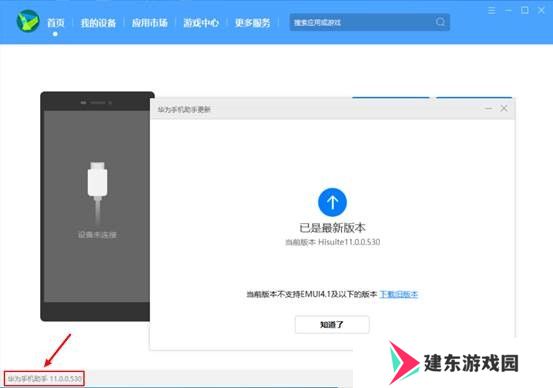553x388 pixels.
Task: Open the hamburger menu in title bar
Action: 492,11
